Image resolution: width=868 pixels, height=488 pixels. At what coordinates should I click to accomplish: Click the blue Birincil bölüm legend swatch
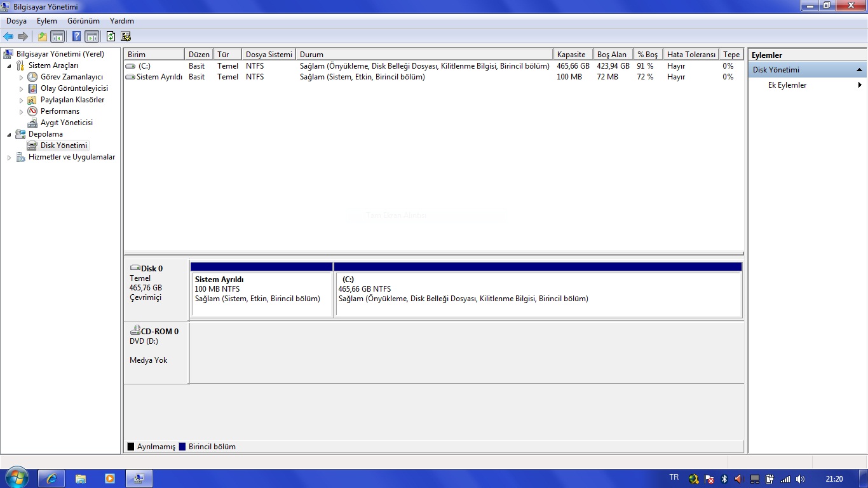pyautogui.click(x=182, y=447)
